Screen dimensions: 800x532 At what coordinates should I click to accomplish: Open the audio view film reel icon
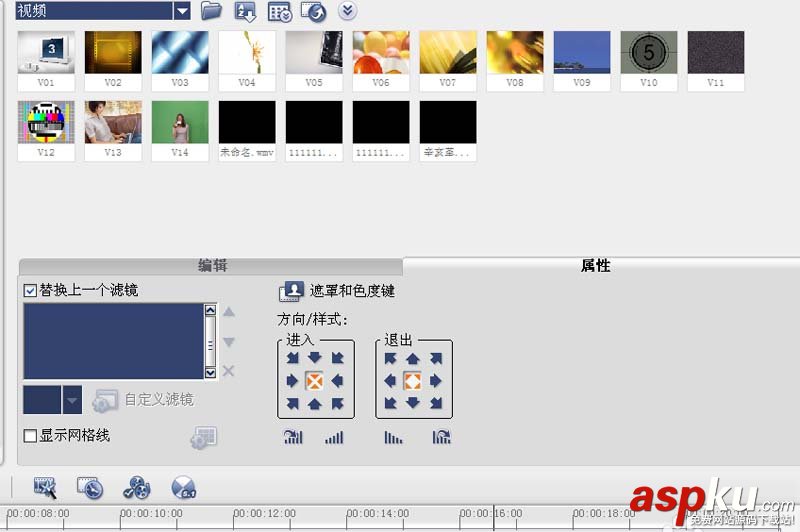(x=137, y=488)
